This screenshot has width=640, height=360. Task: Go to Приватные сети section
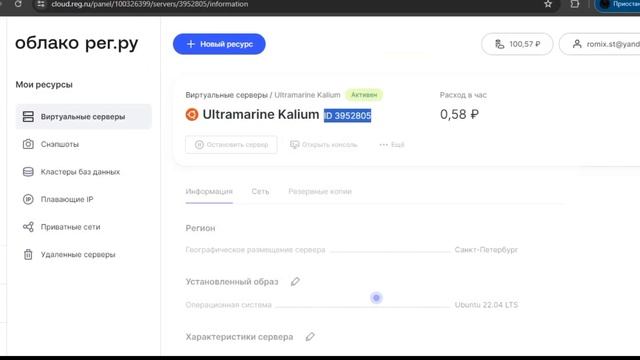[70, 227]
